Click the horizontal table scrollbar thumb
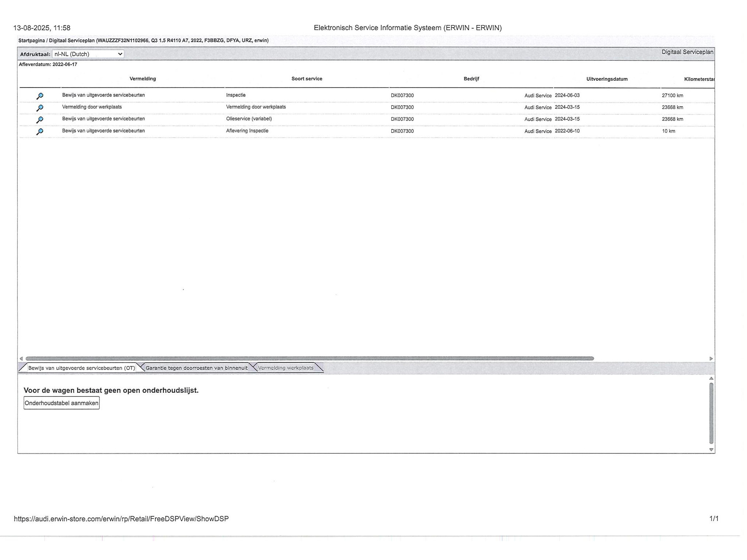This screenshot has width=747, height=560. click(309, 359)
